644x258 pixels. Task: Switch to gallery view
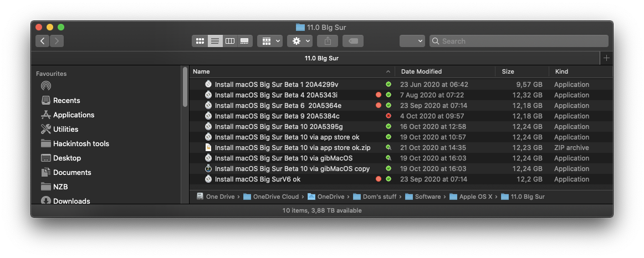(245, 41)
